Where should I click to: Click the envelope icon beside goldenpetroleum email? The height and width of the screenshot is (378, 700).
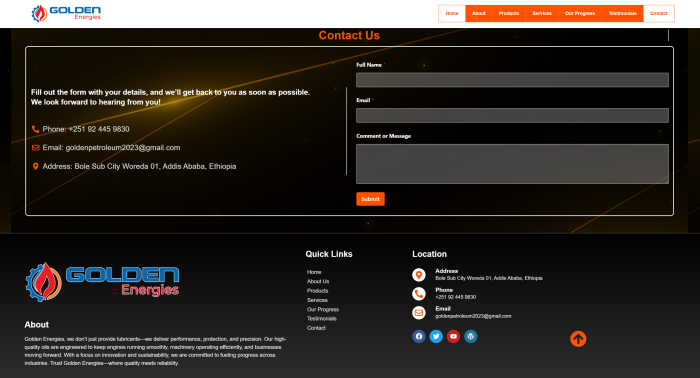[x=35, y=148]
